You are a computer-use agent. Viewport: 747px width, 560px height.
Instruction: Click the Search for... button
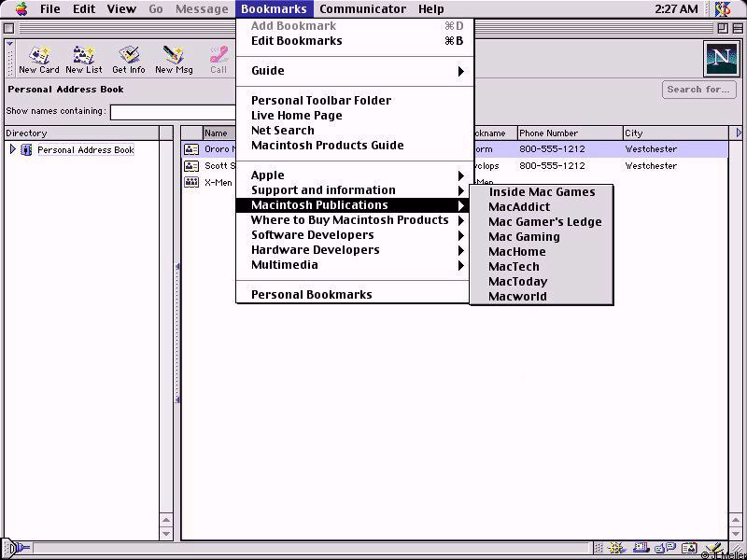698,90
